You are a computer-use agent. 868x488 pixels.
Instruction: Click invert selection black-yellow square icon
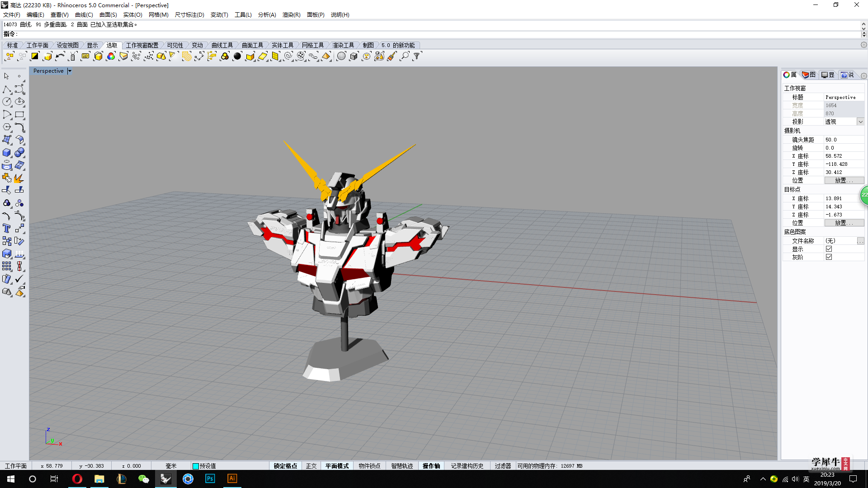(x=35, y=56)
